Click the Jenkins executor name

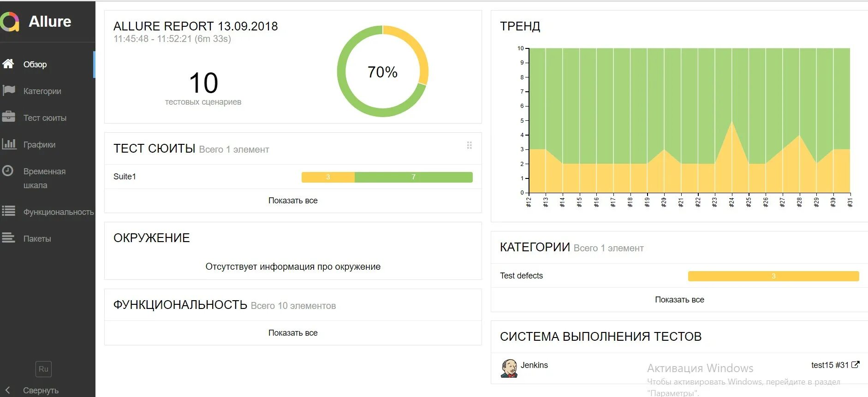click(x=534, y=365)
